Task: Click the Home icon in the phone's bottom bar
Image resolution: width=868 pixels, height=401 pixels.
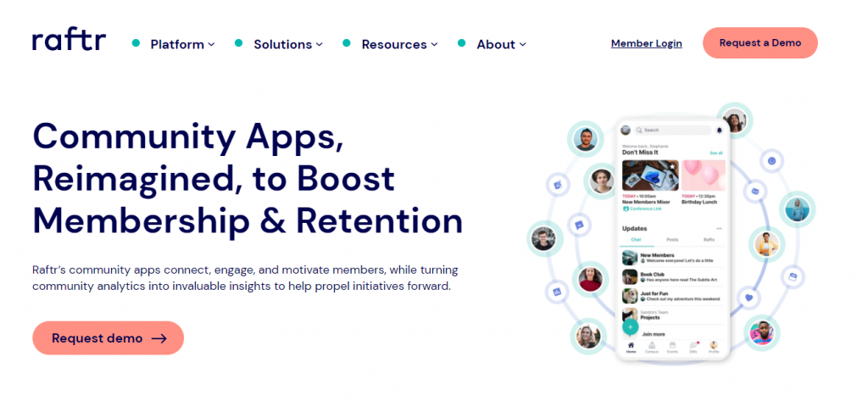Action: coord(630,348)
